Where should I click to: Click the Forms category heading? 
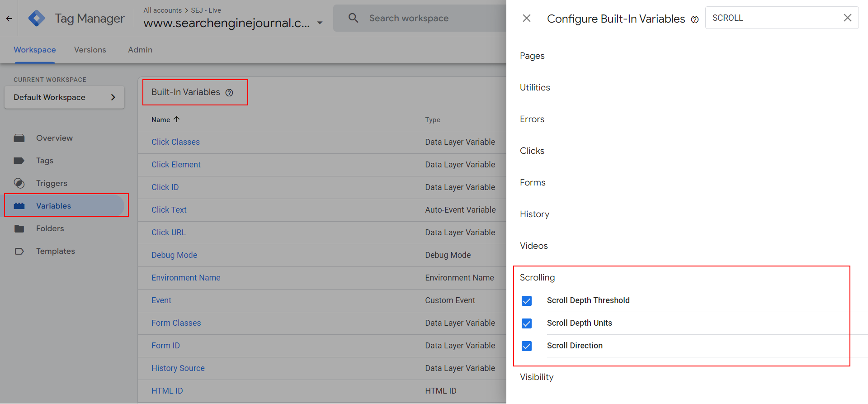(533, 182)
